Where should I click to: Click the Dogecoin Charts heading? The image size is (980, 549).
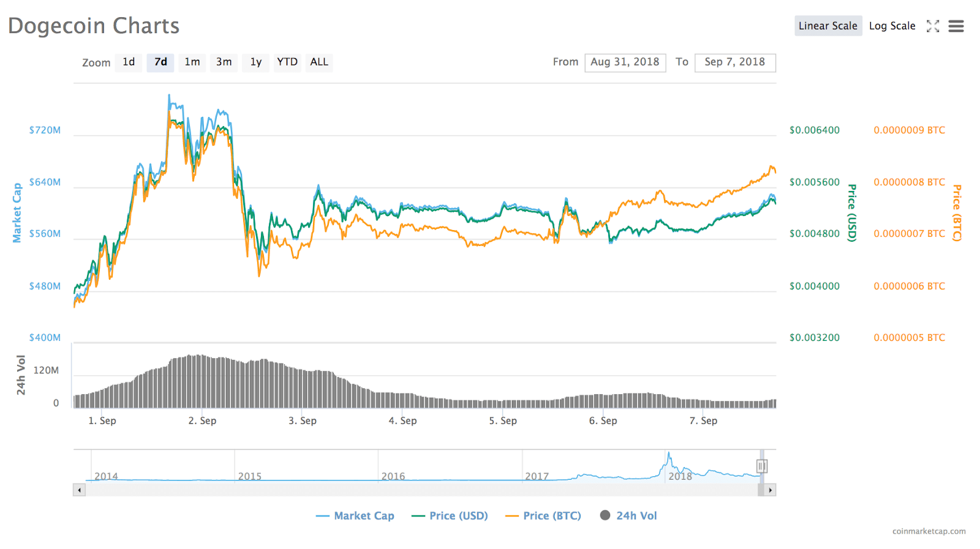pyautogui.click(x=94, y=26)
